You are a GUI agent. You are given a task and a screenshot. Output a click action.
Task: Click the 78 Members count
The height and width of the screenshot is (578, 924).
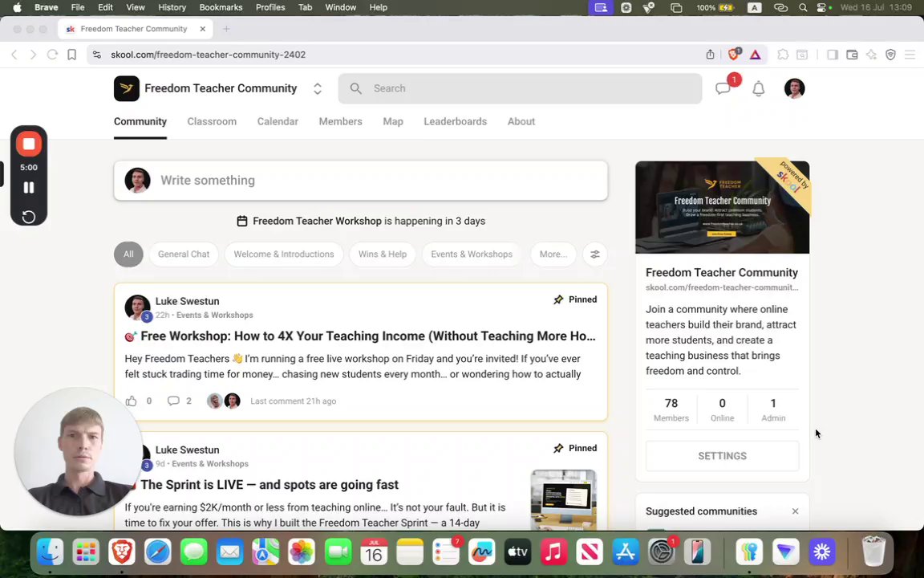[x=671, y=409]
